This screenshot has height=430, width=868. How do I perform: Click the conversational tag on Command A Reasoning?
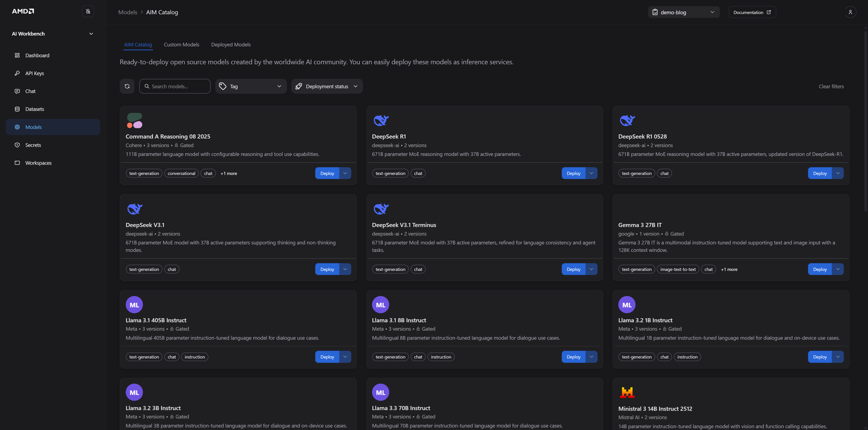coord(181,173)
